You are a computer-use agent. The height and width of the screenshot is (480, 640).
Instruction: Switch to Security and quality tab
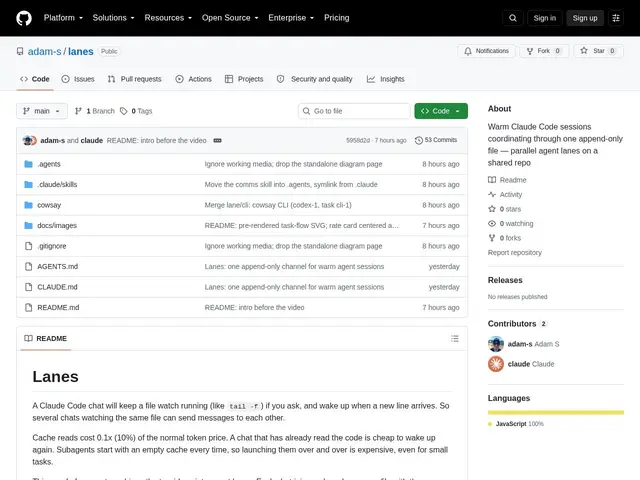[x=315, y=79]
